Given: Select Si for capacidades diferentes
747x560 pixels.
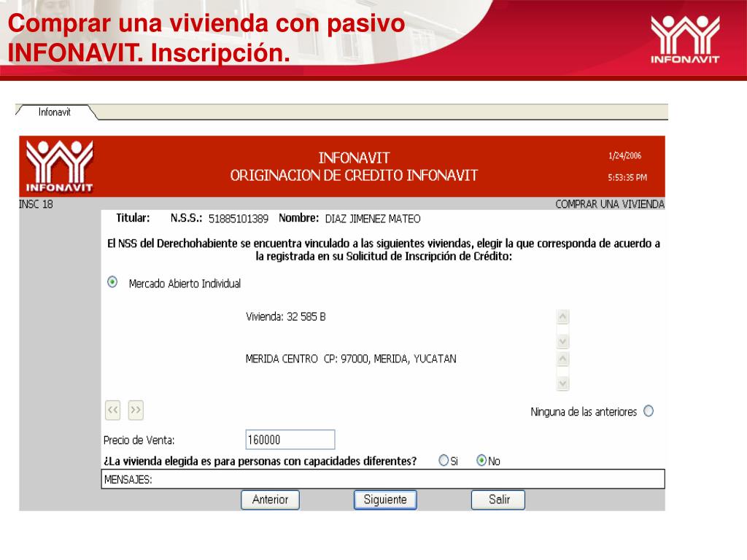Looking at the screenshot, I should [444, 461].
